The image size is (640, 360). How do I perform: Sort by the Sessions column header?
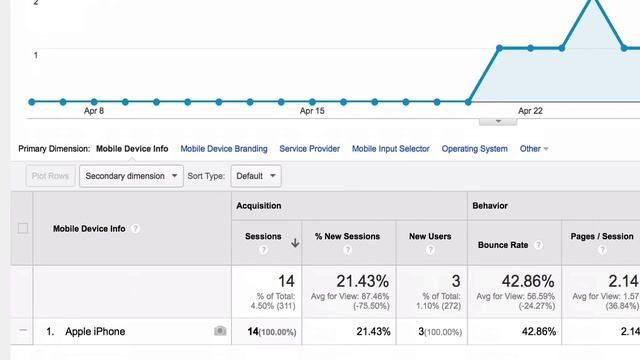(x=263, y=236)
